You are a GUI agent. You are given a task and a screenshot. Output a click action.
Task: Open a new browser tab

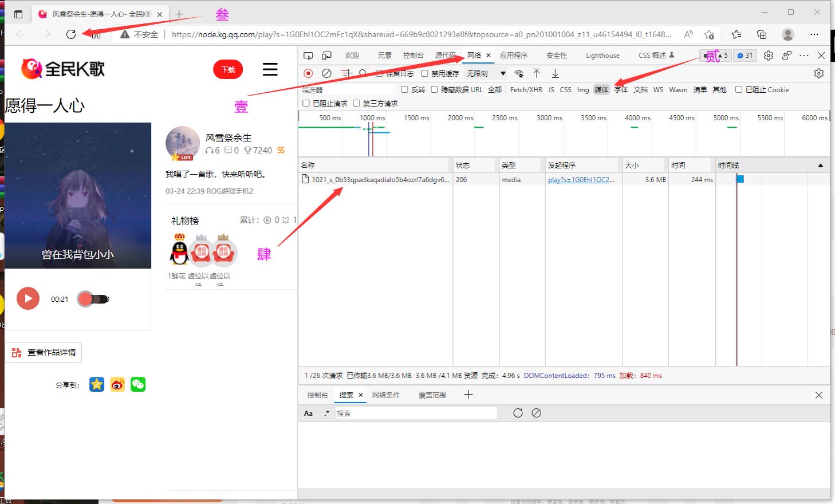(x=179, y=14)
